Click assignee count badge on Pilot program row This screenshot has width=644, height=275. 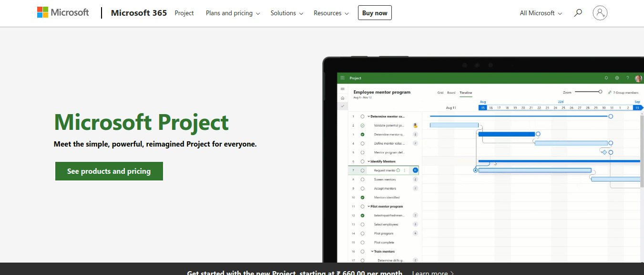pos(415,233)
